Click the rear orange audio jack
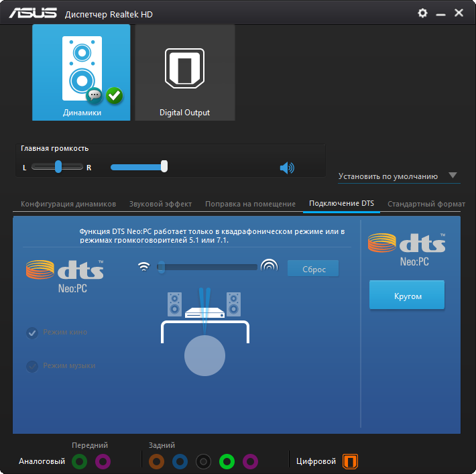This screenshot has height=474, width=476. (156, 461)
